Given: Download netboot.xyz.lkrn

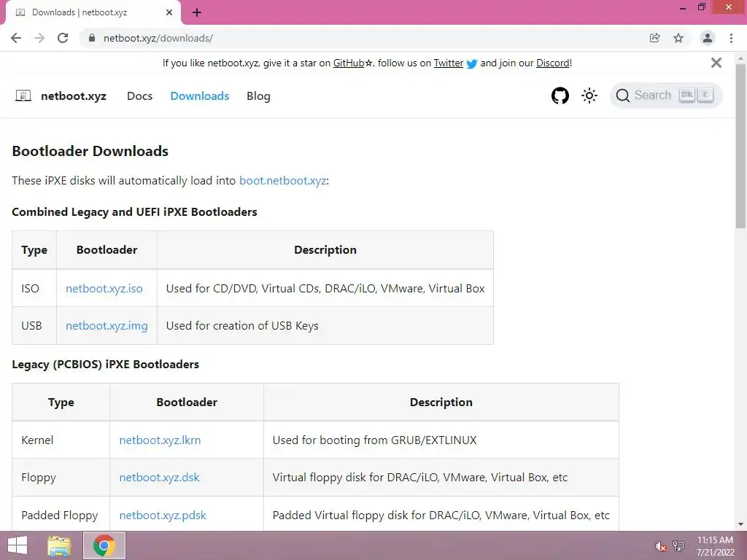Looking at the screenshot, I should pos(160,440).
